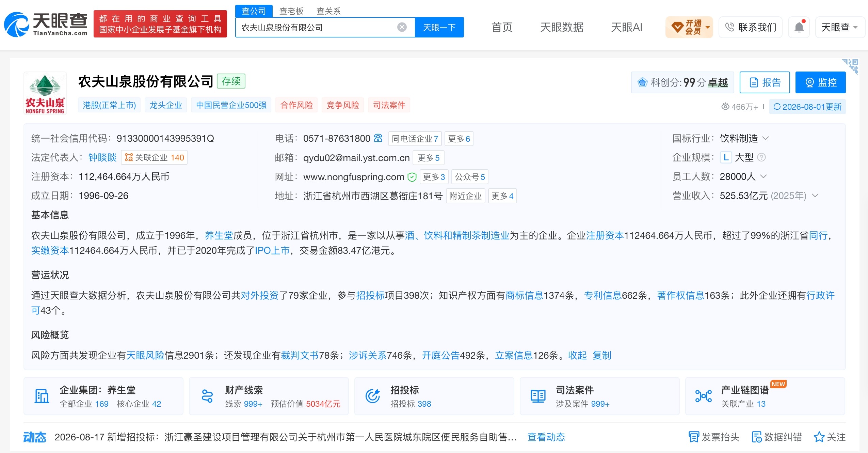868x453 pixels.
Task: Click 附近企业 tag
Action: coord(465,196)
